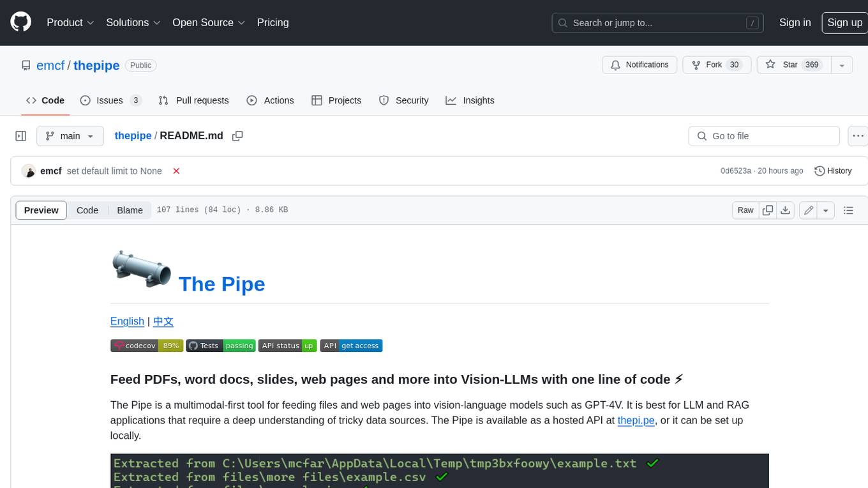Viewport: 868px width, 488px height.
Task: Switch to the Issues tab
Action: pyautogui.click(x=110, y=100)
